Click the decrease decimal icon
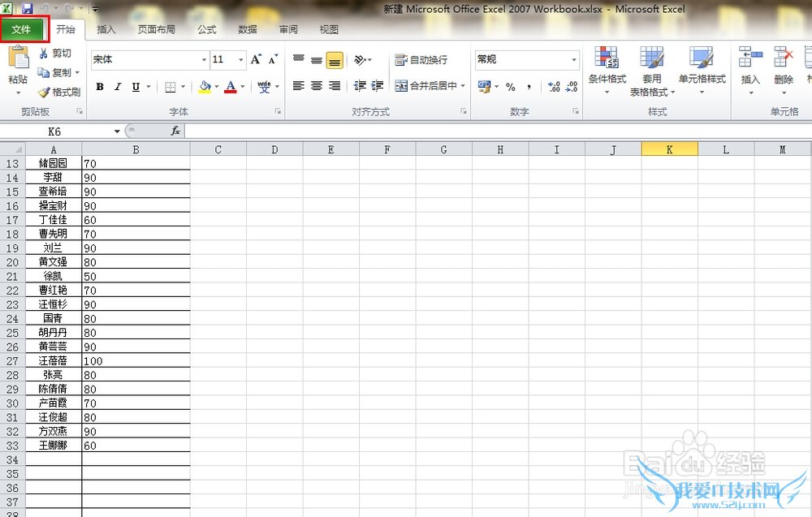The image size is (812, 517). [571, 86]
